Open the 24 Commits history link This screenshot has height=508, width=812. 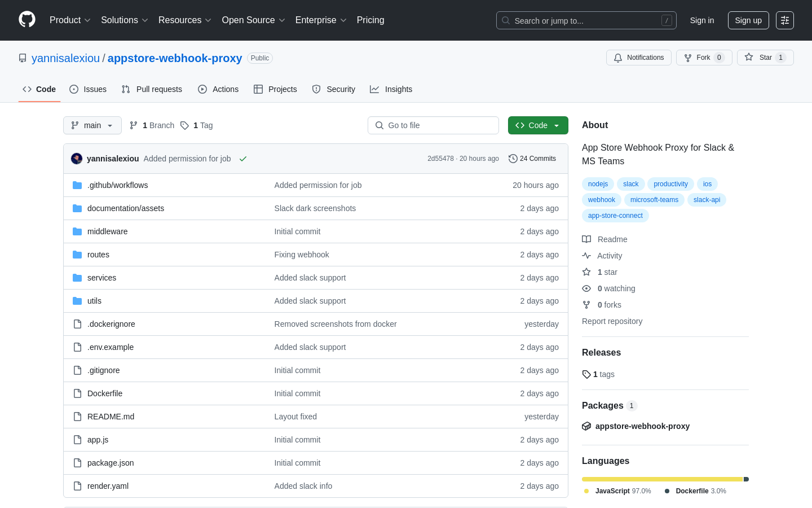532,159
